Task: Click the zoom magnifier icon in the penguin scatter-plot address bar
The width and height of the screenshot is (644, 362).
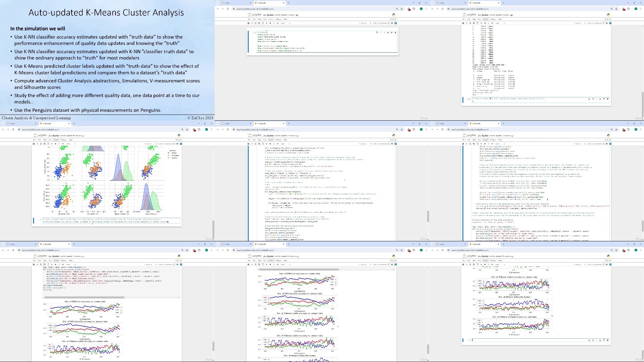Action: (182, 129)
